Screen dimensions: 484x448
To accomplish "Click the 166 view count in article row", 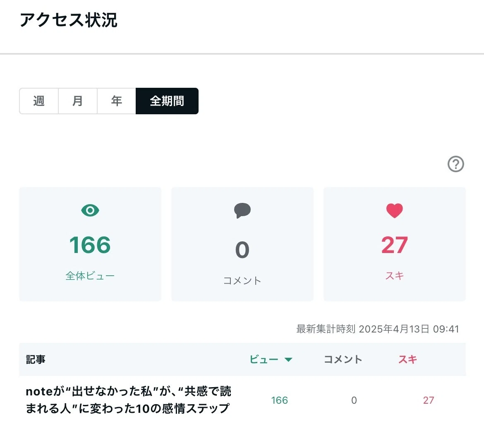I will pos(279,400).
